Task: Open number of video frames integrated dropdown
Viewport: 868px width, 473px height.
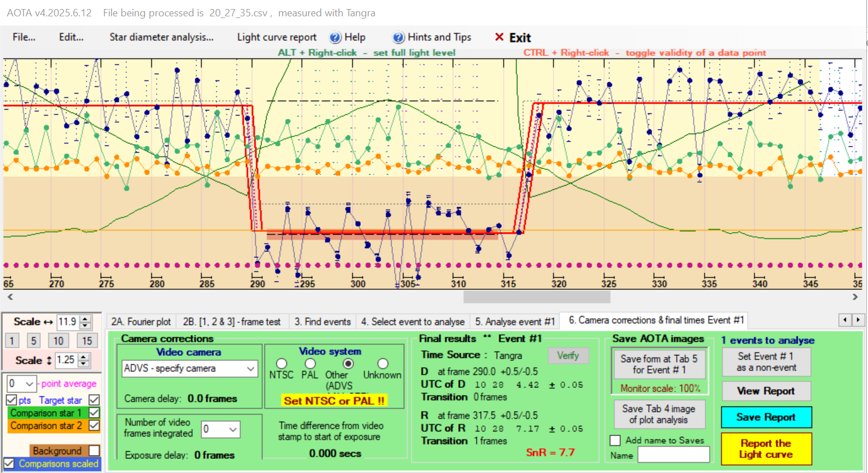Action: point(233,429)
